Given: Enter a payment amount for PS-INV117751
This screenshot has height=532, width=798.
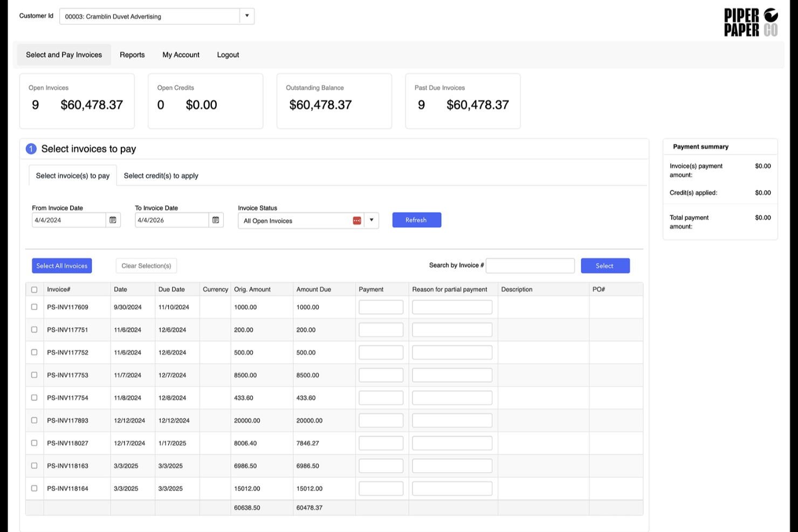Looking at the screenshot, I should (381, 329).
